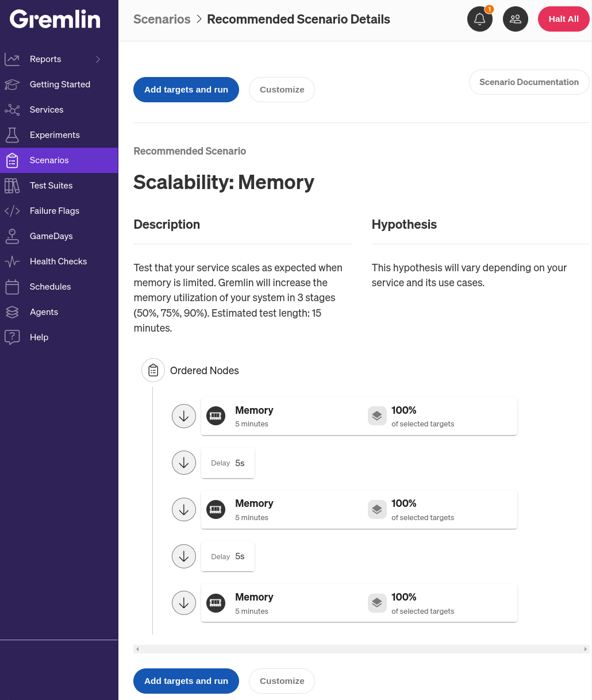Click top Add targets and run button

click(x=186, y=90)
